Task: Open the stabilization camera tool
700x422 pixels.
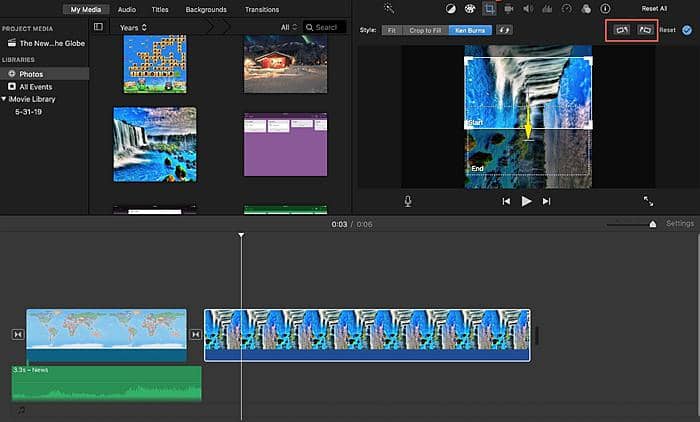Action: coord(508,8)
